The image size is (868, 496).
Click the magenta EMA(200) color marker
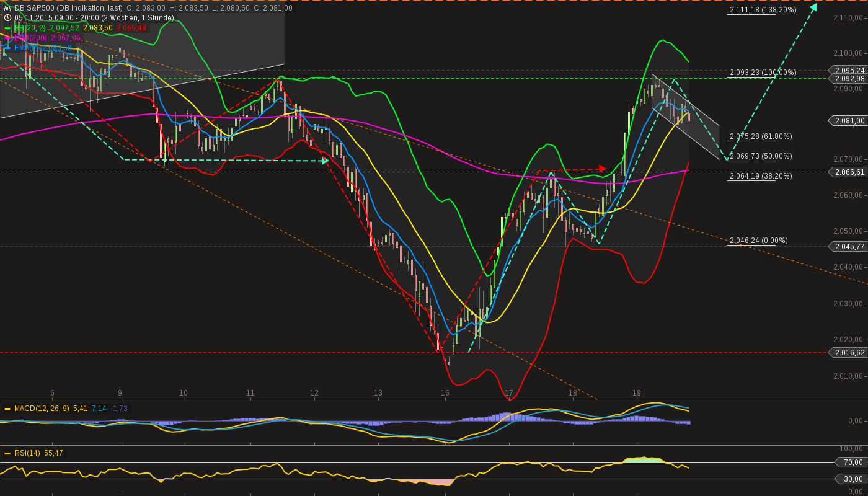point(8,38)
